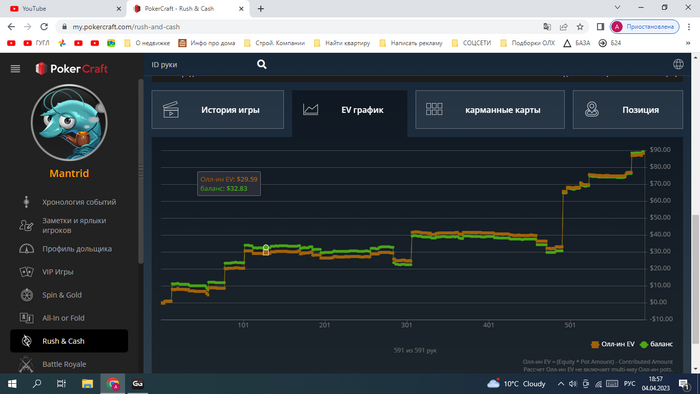Image resolution: width=700 pixels, height=394 pixels.
Task: Open the language globe icon
Action: (678, 64)
